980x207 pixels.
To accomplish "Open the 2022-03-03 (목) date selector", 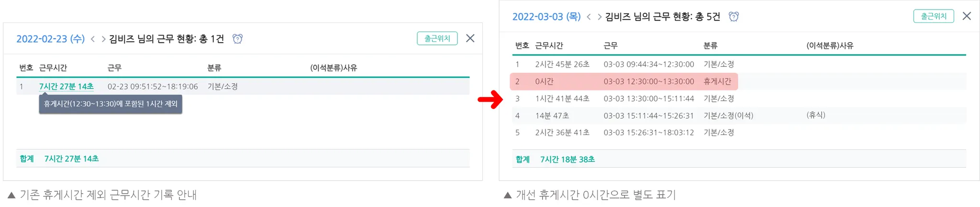I will (x=546, y=17).
